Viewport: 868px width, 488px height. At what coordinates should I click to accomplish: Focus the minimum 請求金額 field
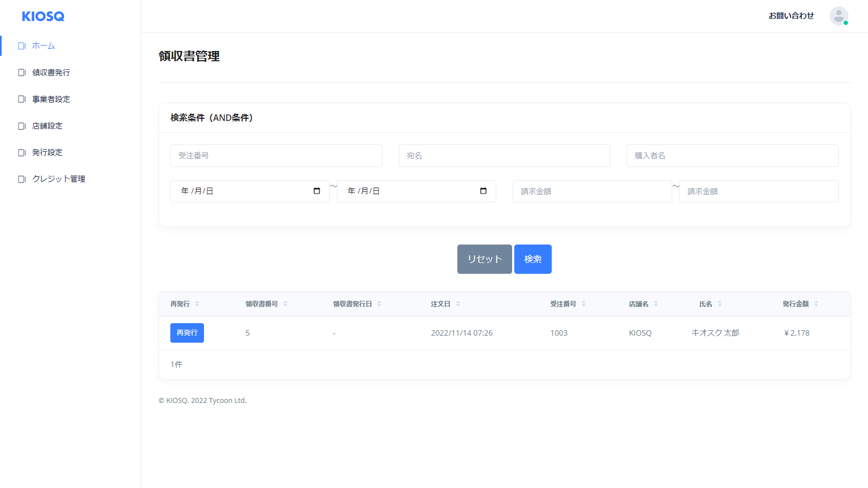coord(592,191)
